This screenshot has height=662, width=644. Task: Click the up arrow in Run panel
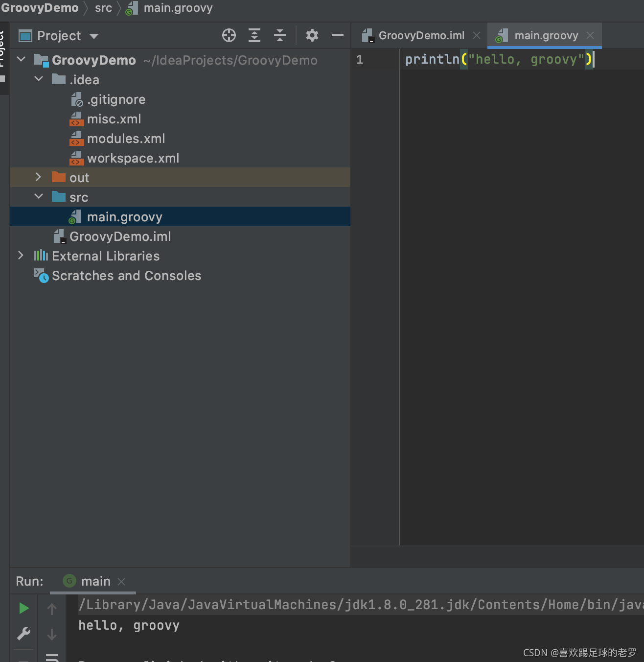tap(52, 609)
